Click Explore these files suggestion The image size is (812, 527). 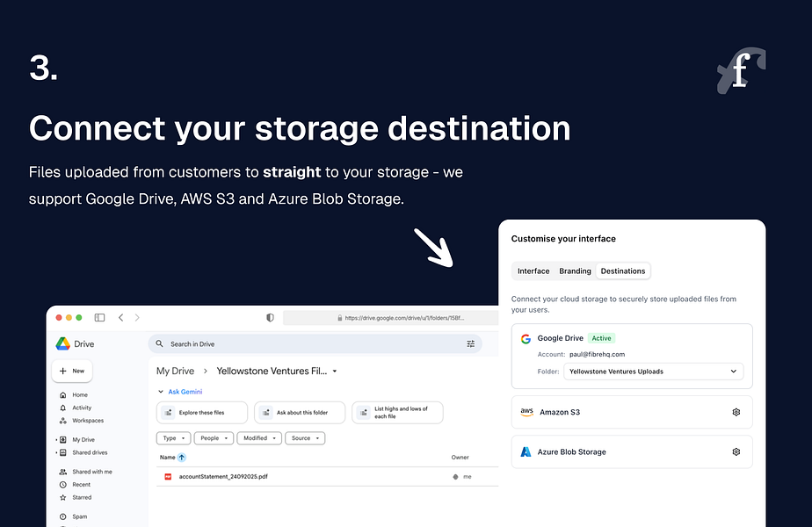tap(202, 413)
